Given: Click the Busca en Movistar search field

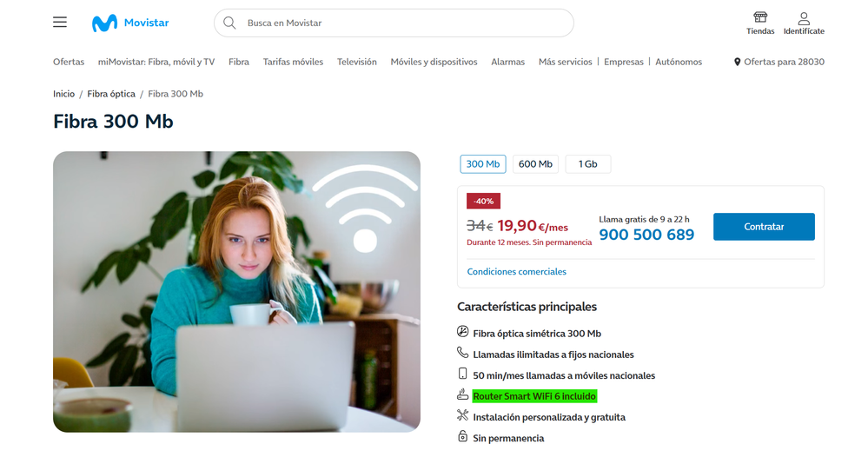Looking at the screenshot, I should coord(394,23).
